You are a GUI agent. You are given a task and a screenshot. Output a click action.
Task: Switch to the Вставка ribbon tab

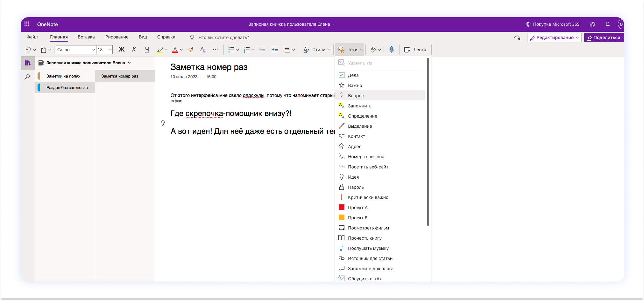tap(86, 37)
